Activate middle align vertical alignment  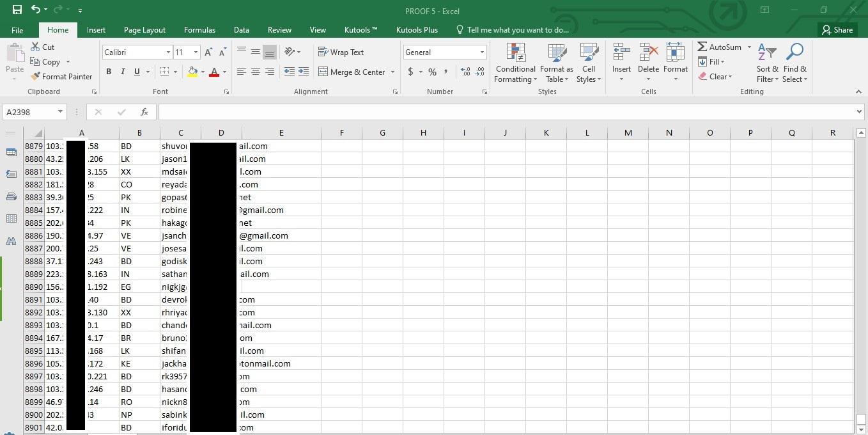click(255, 51)
